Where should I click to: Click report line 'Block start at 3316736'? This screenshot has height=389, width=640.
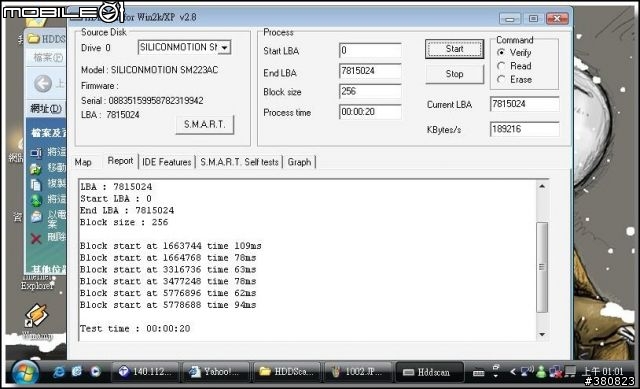tap(168, 270)
